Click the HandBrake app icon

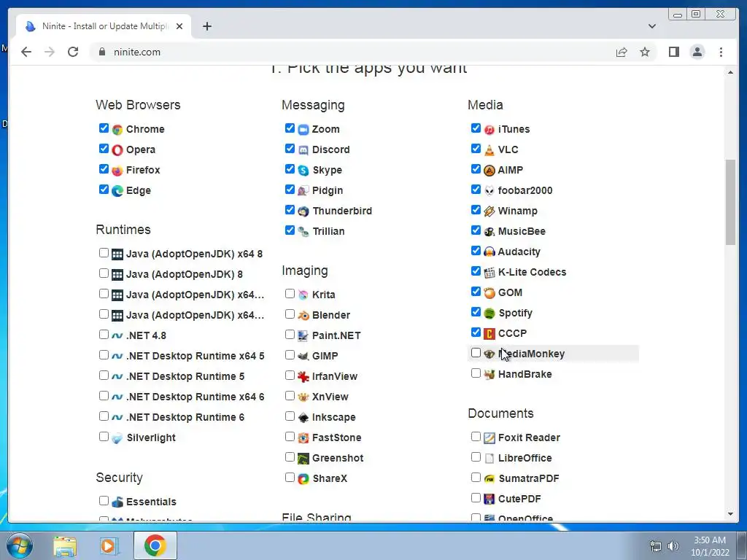coord(489,375)
